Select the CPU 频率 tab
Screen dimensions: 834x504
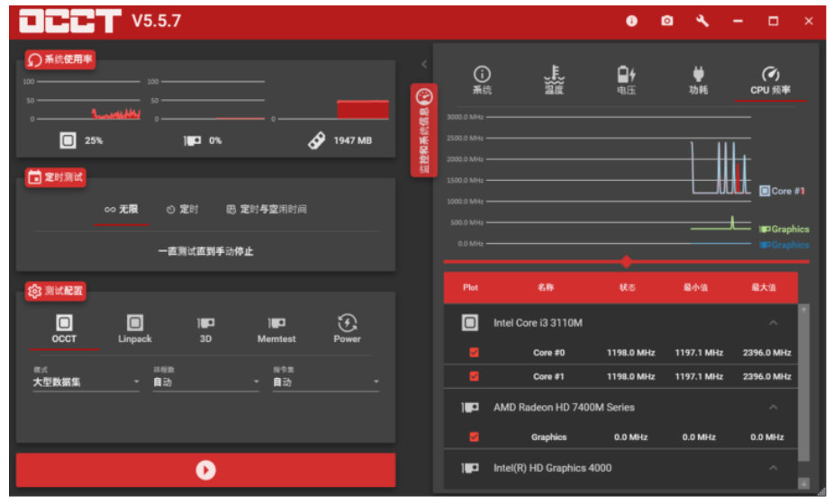tap(770, 81)
